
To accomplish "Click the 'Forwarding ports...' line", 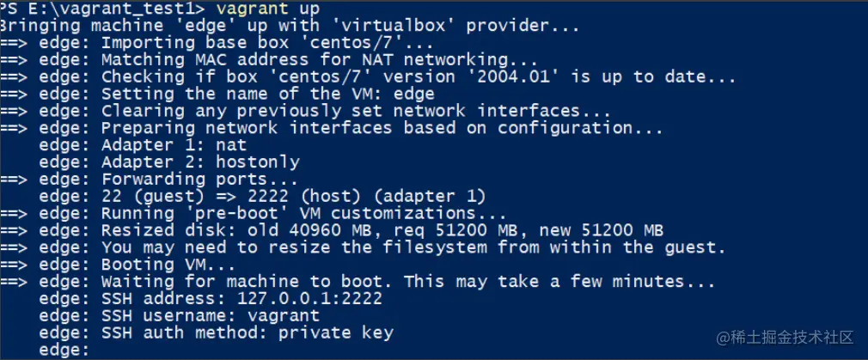I will 199,180.
